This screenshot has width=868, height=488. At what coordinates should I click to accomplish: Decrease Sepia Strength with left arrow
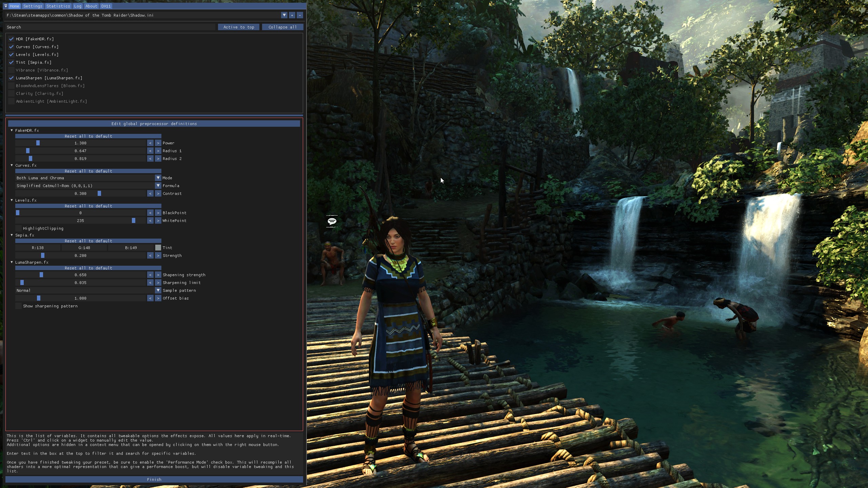coord(150,256)
